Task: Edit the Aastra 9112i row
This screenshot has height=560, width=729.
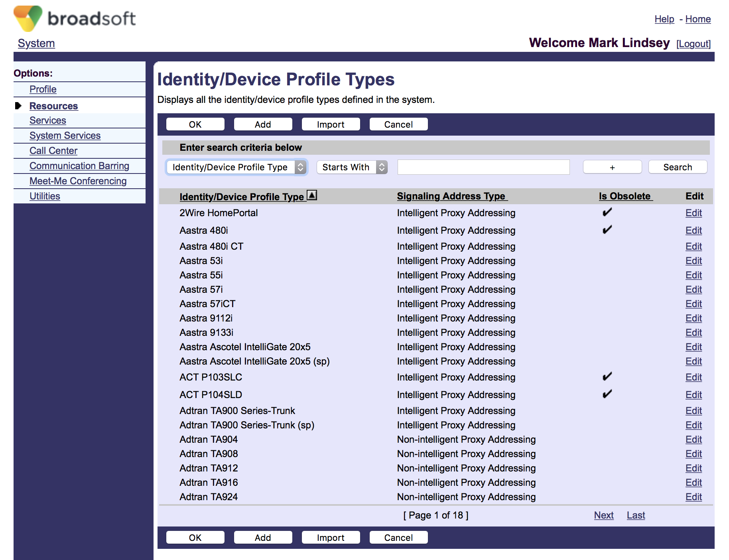Action: point(694,318)
